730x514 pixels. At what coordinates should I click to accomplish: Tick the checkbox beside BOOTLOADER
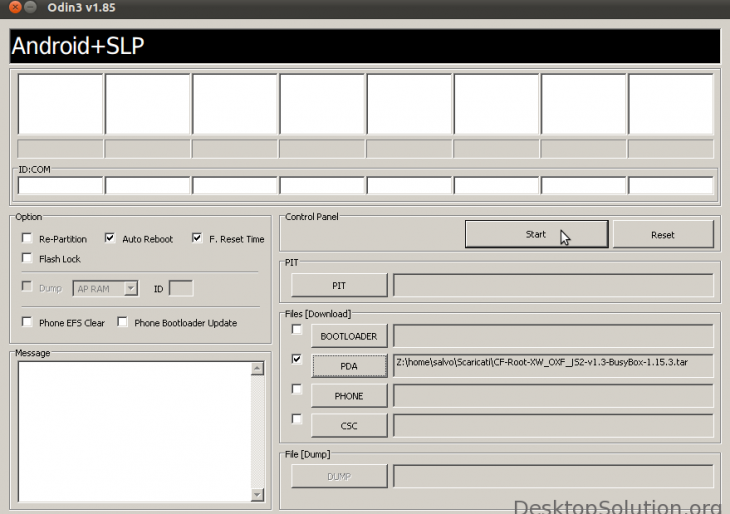tap(296, 329)
